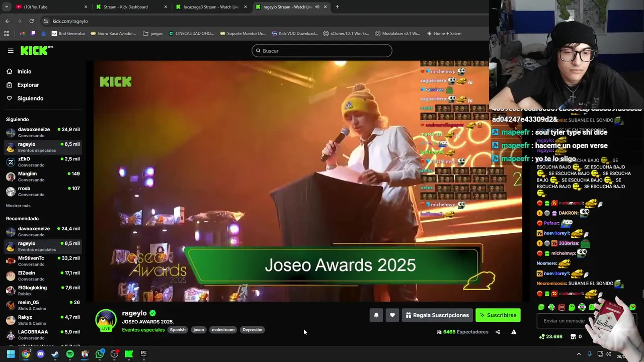Close the rageylo Stream tab
644x362 pixels.
325,7
